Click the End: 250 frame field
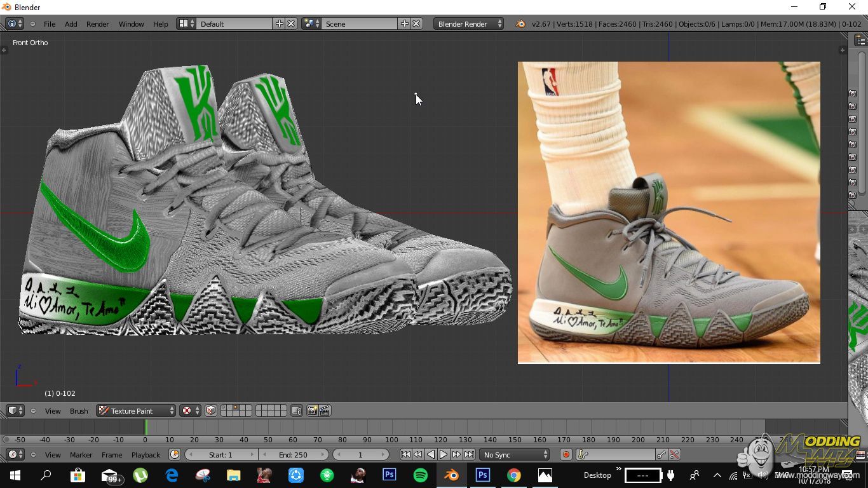 click(x=293, y=455)
